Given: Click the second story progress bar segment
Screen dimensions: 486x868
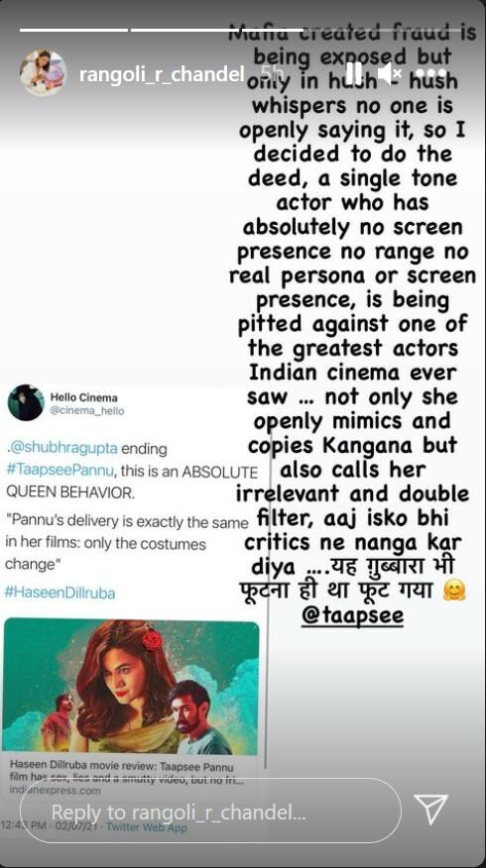Looking at the screenshot, I should pyautogui.click(x=216, y=30).
